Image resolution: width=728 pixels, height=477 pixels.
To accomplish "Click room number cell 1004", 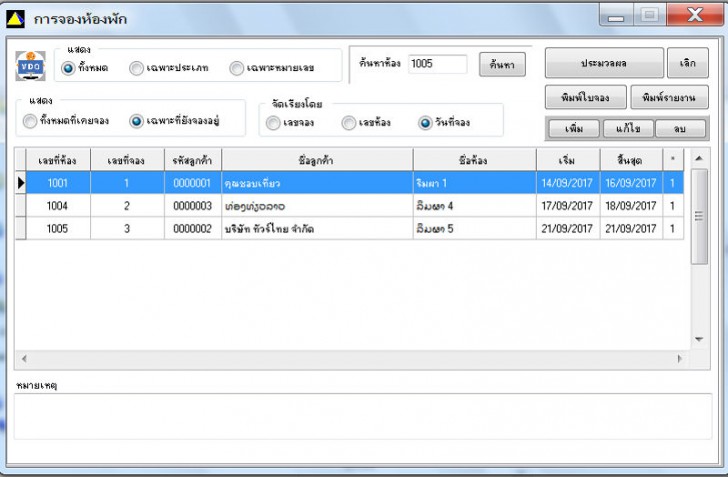I will 58,206.
